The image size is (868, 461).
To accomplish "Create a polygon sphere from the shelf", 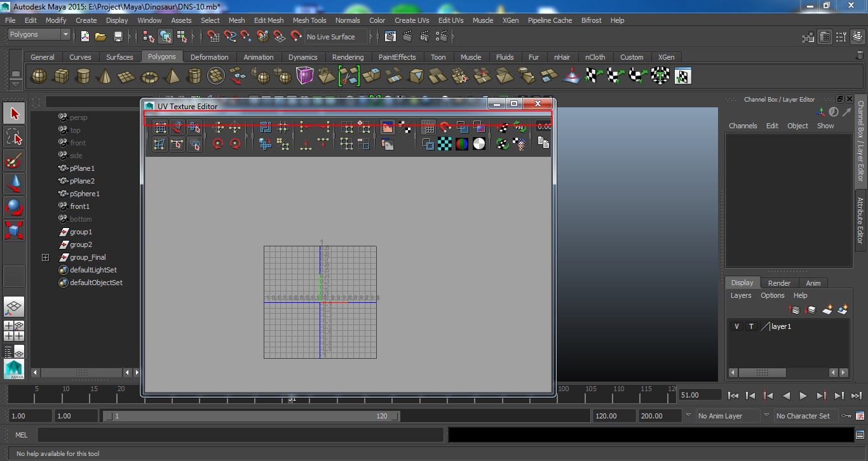I will 39,76.
